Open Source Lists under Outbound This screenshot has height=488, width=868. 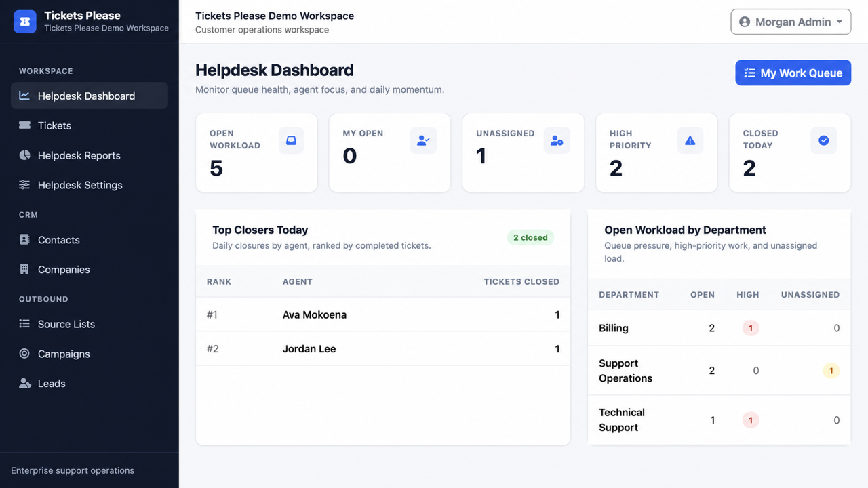pos(90,324)
